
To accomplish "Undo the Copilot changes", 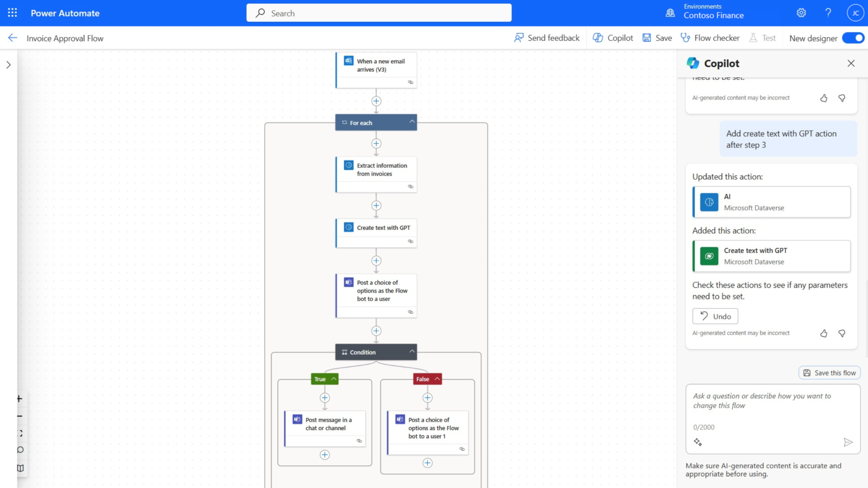I will [x=715, y=316].
